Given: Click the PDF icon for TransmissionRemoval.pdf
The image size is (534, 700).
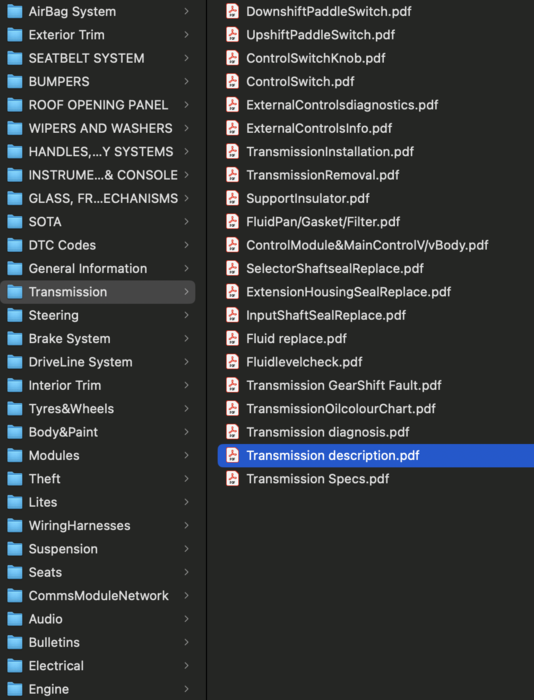Looking at the screenshot, I should 232,175.
